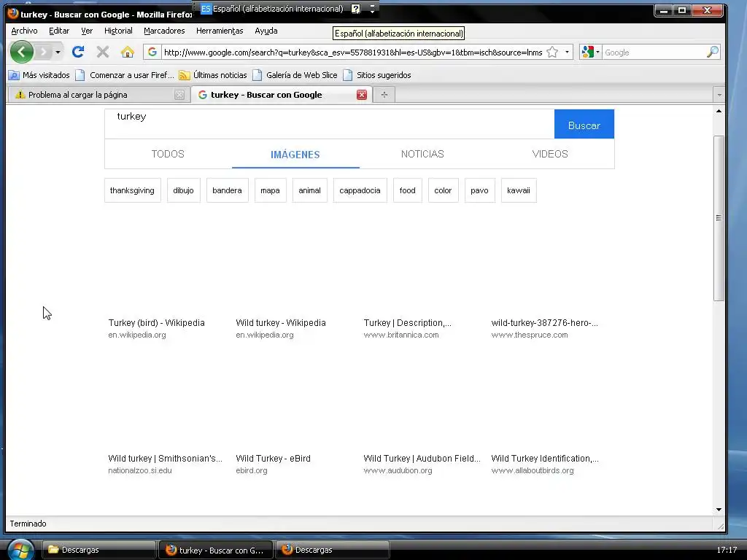The height and width of the screenshot is (560, 747).
Task: Open the Windows Start orb
Action: [x=20, y=550]
